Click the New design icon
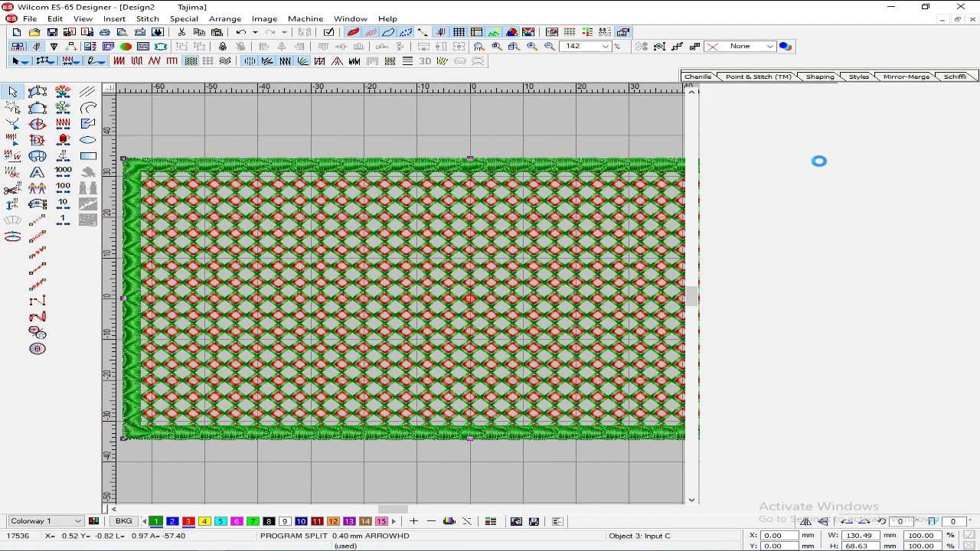The image size is (980, 551). 16,32
